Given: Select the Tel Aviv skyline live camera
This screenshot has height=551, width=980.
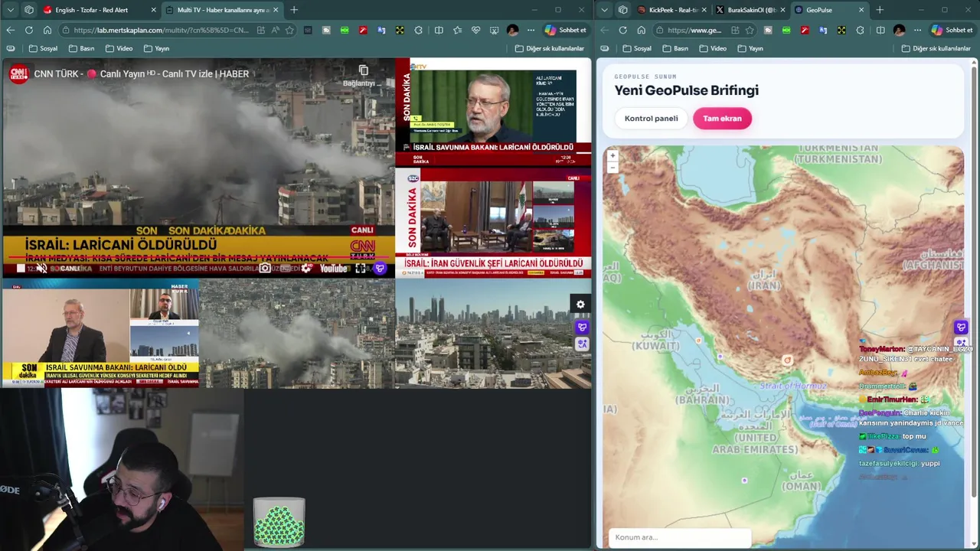Looking at the screenshot, I should (x=493, y=334).
